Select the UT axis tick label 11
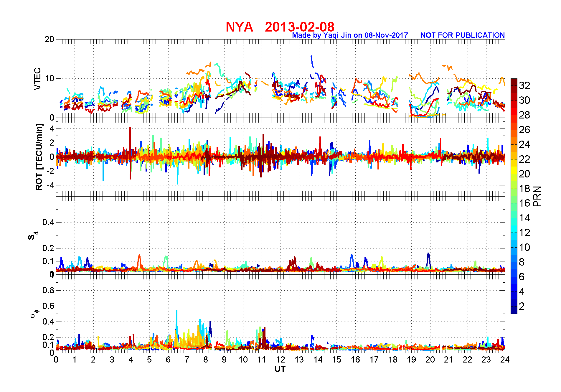 point(262,360)
